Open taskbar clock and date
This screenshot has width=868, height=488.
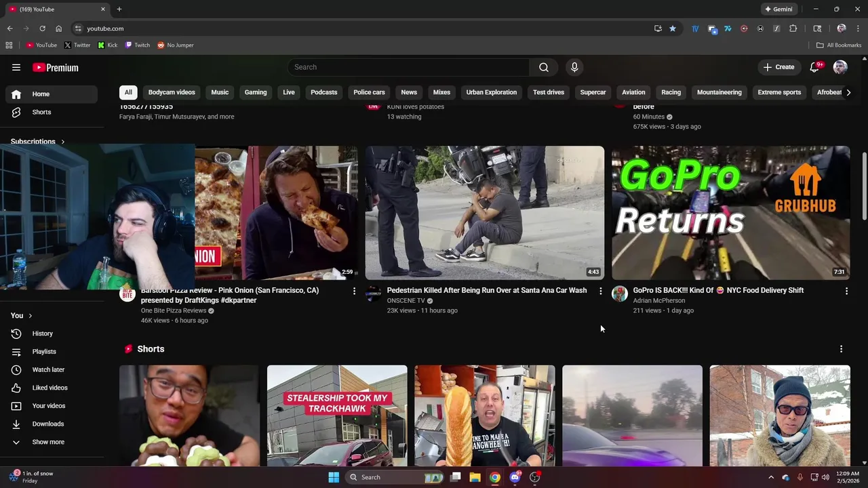coord(848,477)
